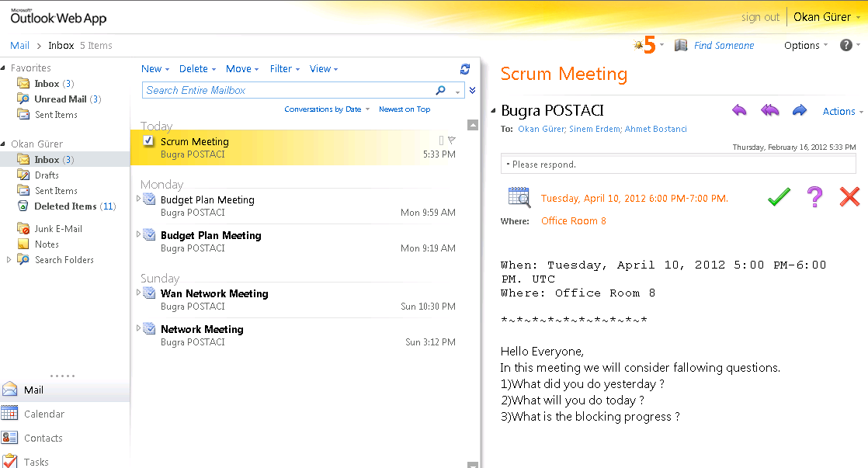Open the Filter dropdown menu
868x468 pixels.
click(284, 69)
